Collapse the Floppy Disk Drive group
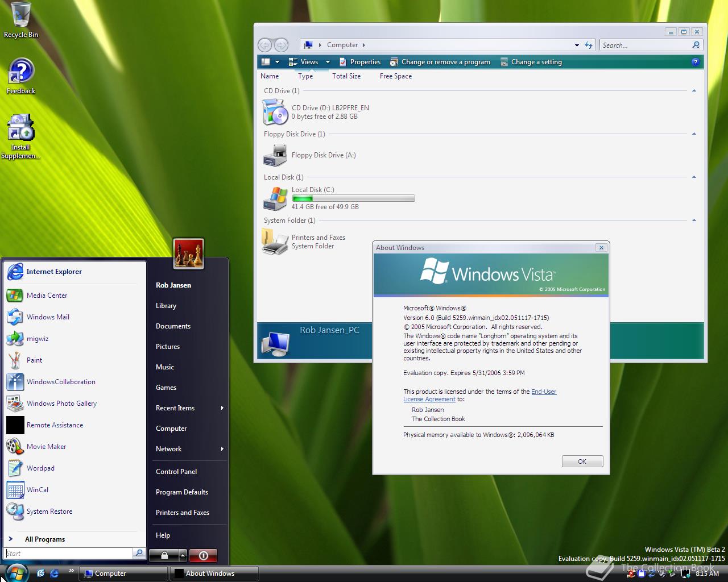This screenshot has height=582, width=728. coord(694,134)
